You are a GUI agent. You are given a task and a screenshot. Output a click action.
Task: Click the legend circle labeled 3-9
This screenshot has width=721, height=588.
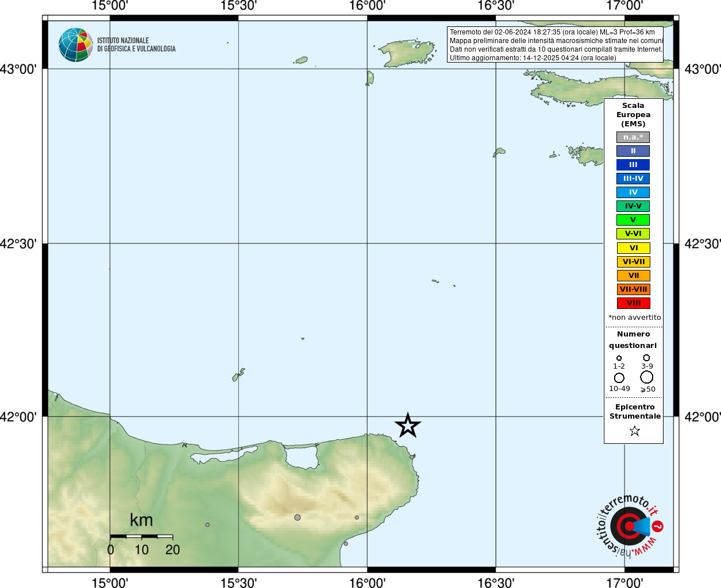point(646,358)
